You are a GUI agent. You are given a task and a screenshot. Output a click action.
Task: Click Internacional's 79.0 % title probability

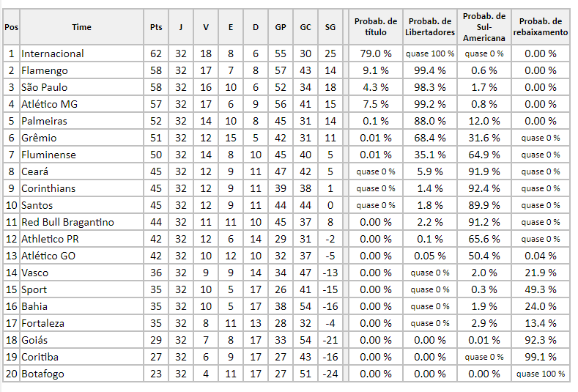click(x=376, y=53)
